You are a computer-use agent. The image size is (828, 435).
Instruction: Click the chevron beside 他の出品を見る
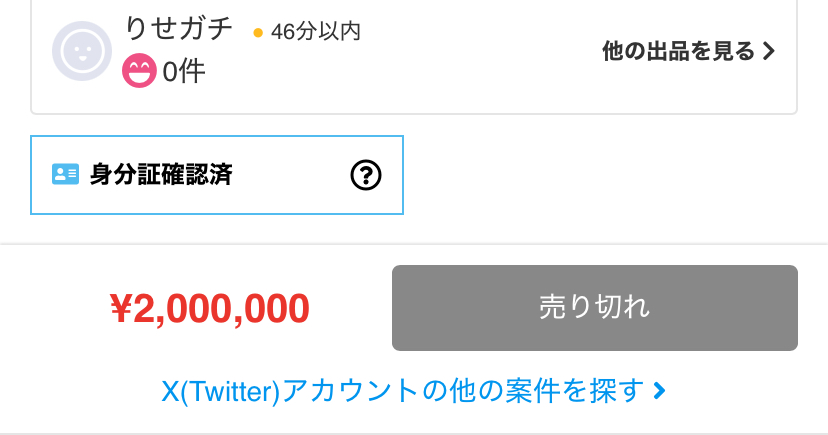(769, 51)
